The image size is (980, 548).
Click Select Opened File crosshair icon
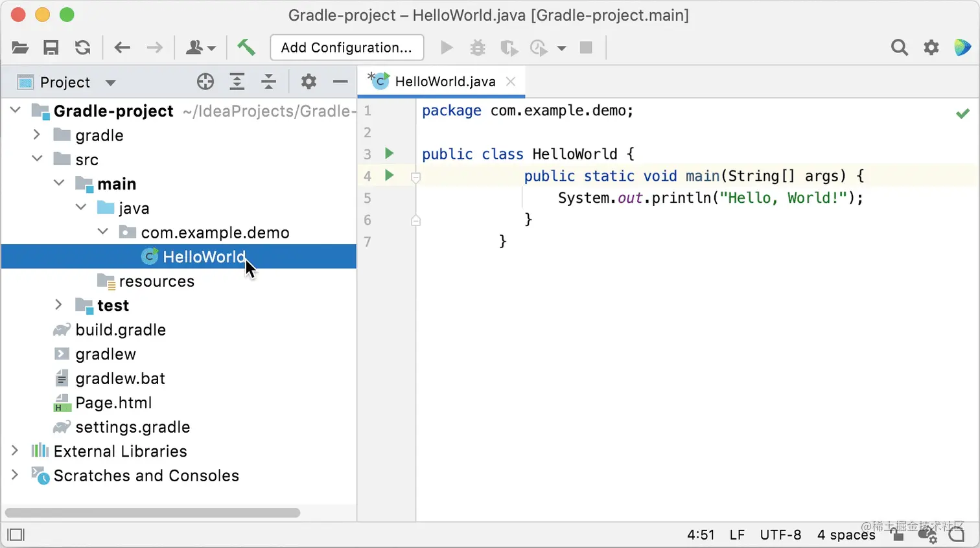pyautogui.click(x=205, y=82)
